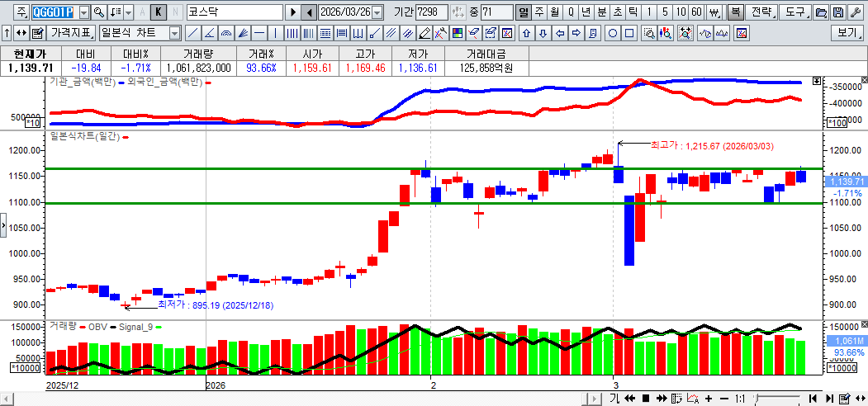Open the 도구 tools menu

pos(794,13)
